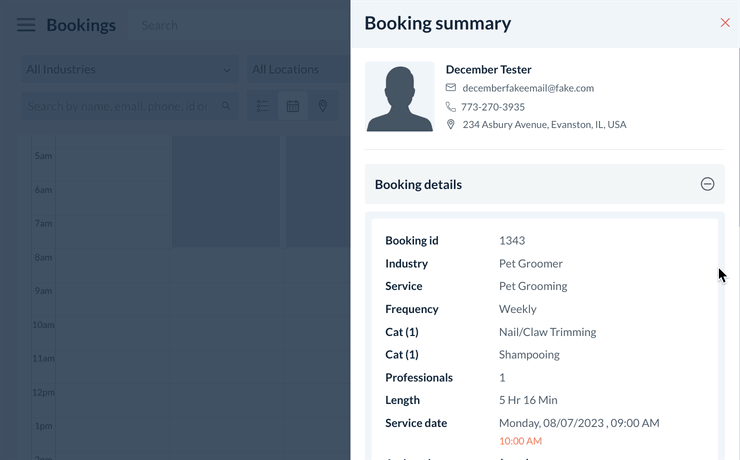The width and height of the screenshot is (740, 460).
Task: Switch to calendar view
Action: pos(293,106)
